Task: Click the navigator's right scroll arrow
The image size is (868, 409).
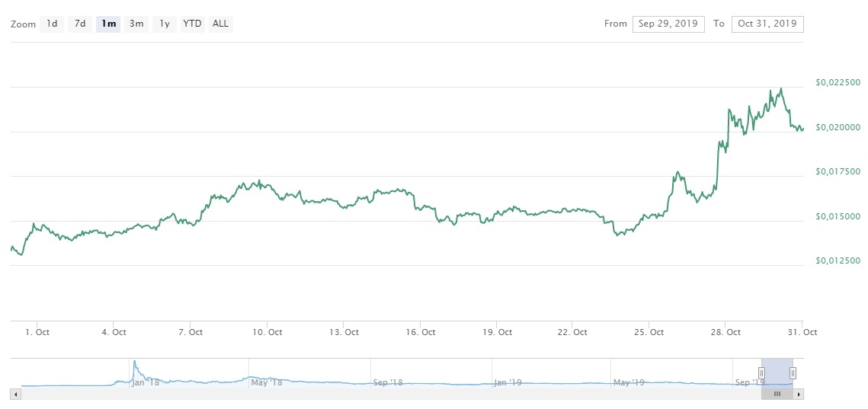Action: pos(799,394)
